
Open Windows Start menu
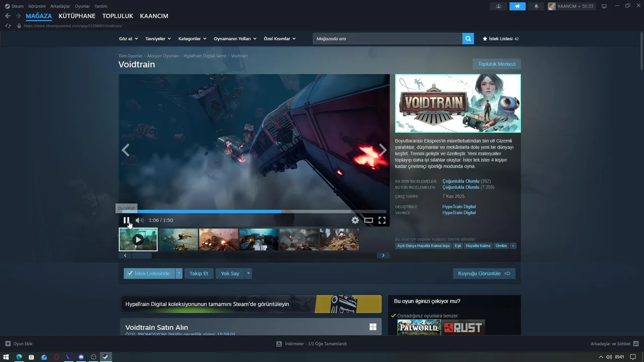[x=6, y=357]
